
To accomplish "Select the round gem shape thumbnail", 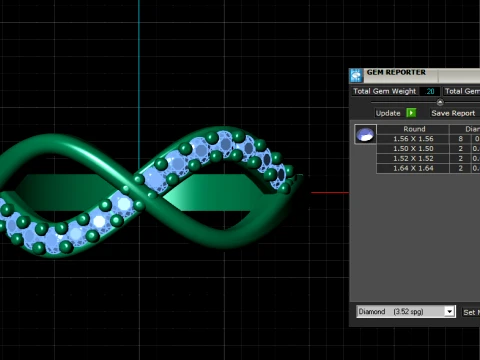I will [365, 134].
